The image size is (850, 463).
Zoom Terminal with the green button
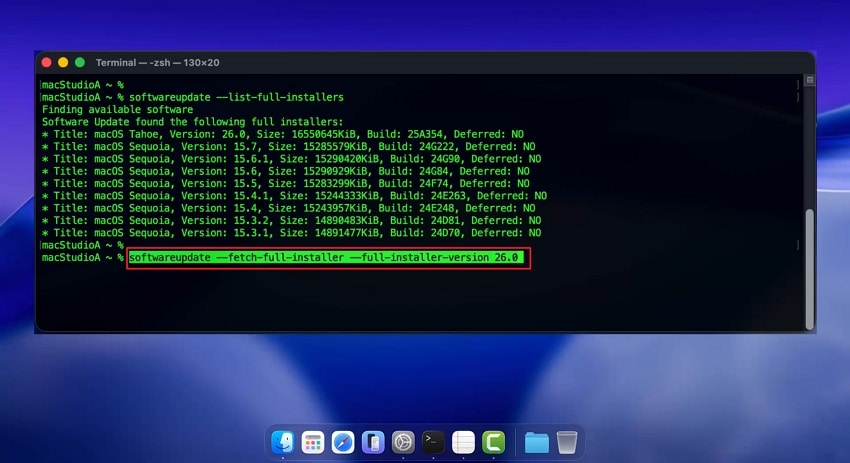click(x=80, y=62)
